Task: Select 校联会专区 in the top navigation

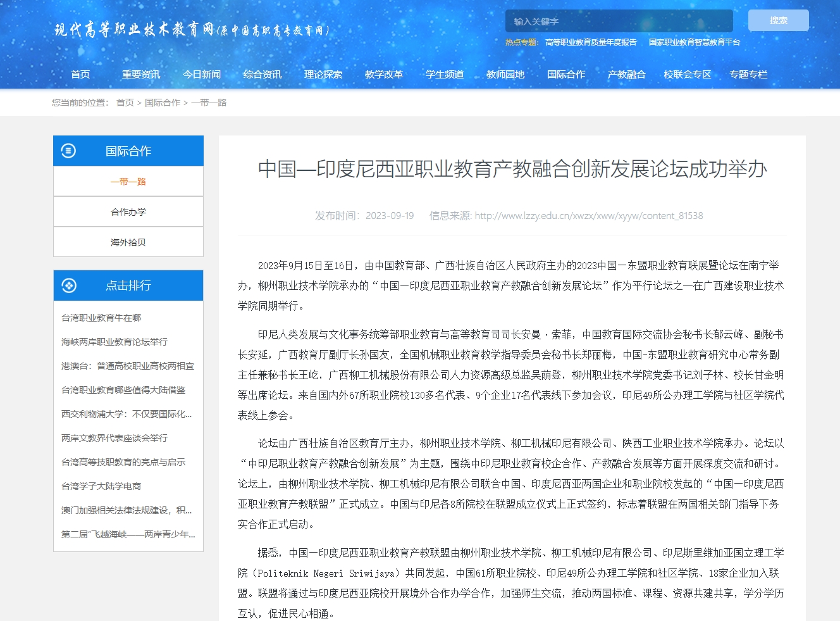Action: [687, 75]
